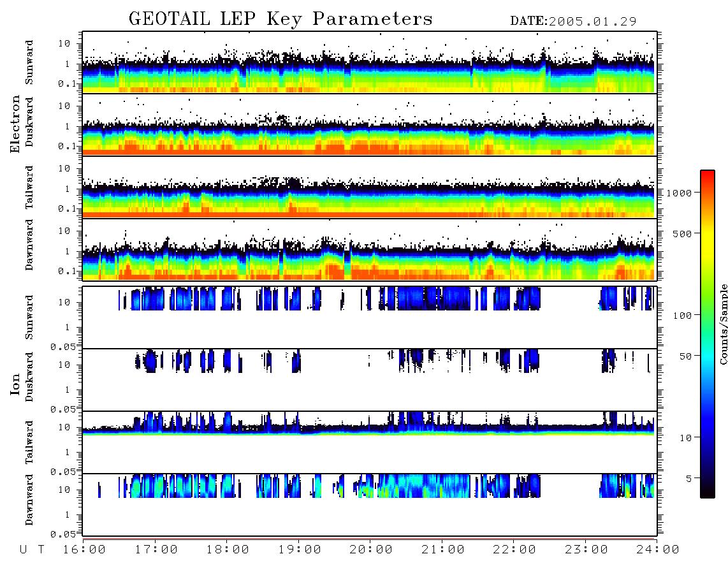728x561 pixels.
Task: Select the "16:00" time tick label
Action: [85, 550]
